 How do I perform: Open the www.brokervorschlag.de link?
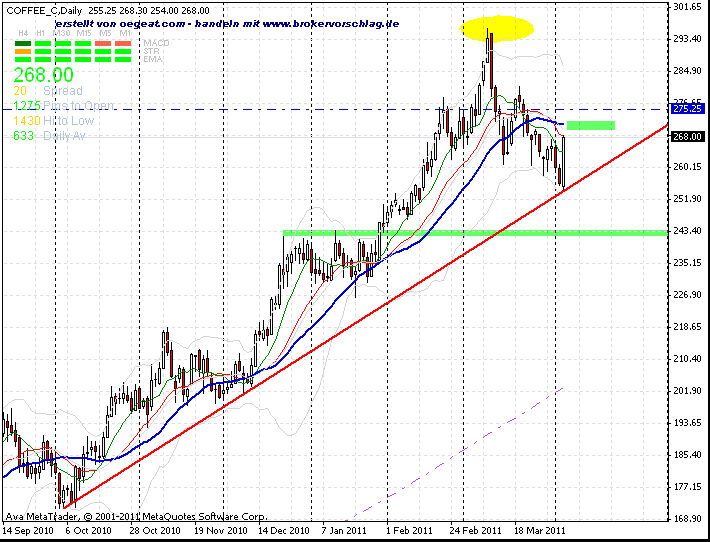coord(331,24)
